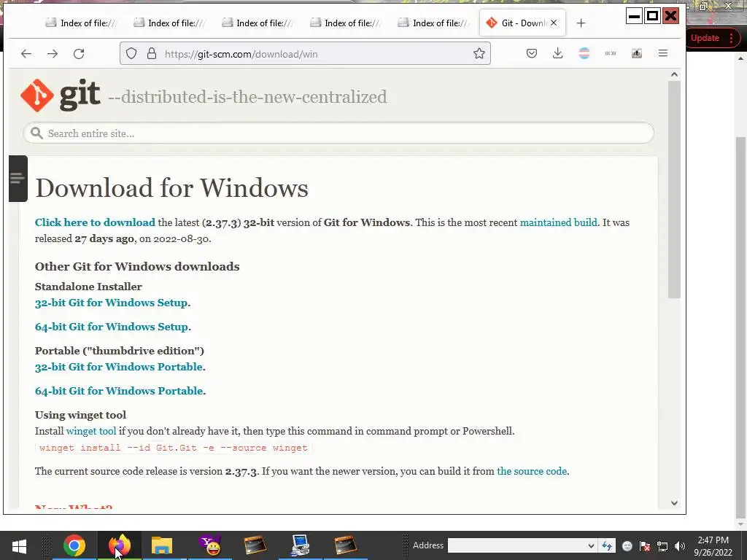Click the pink and blue striped toolbar icon
The height and width of the screenshot is (560, 747).
(x=584, y=53)
